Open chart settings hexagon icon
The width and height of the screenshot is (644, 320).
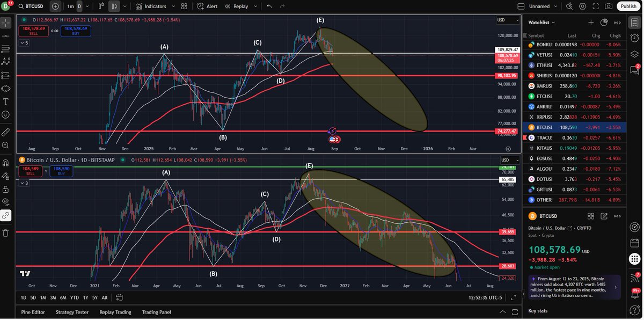(x=583, y=6)
